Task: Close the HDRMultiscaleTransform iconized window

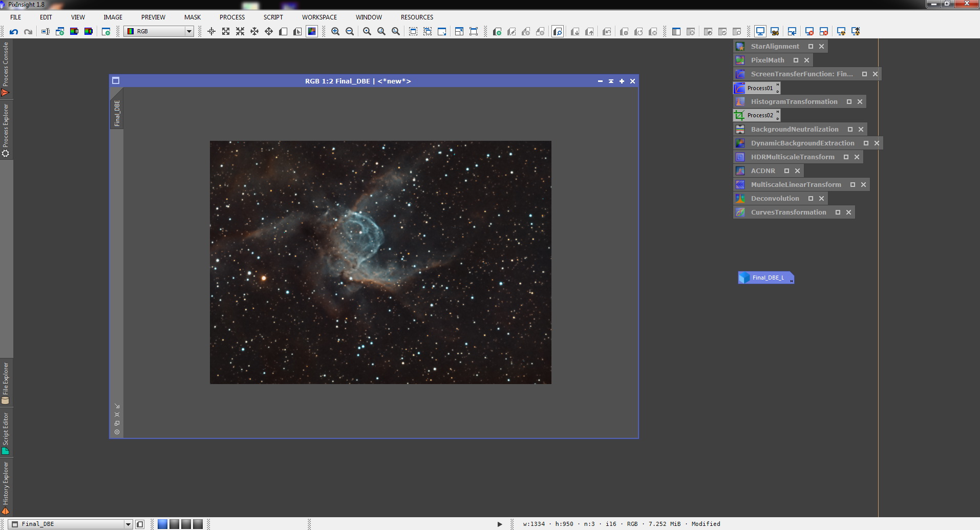Action: (x=857, y=157)
